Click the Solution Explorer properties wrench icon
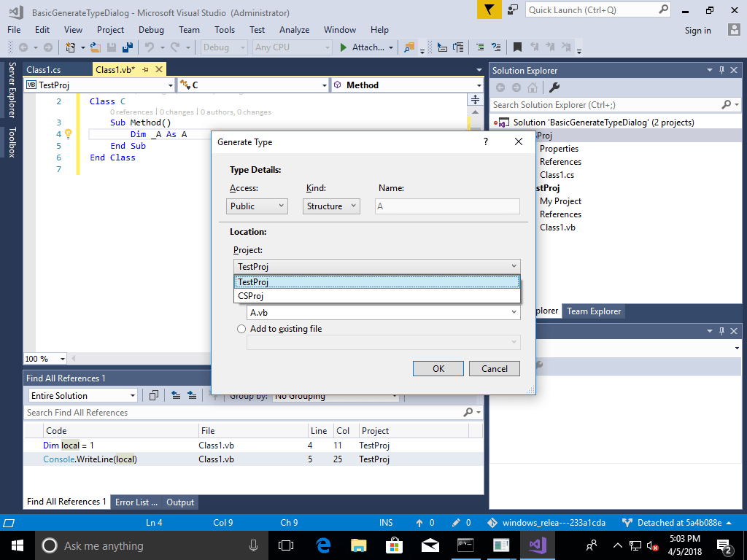 [x=554, y=87]
